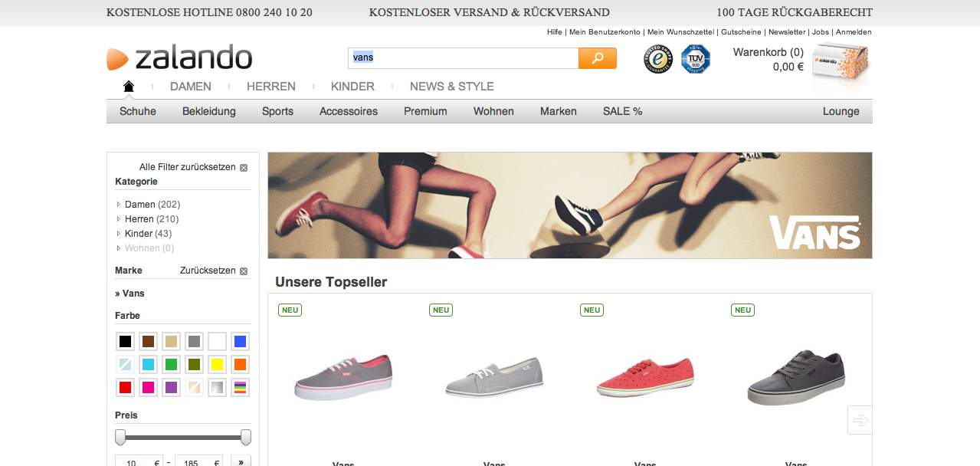Open the Mein Wunschzettel link

(680, 32)
